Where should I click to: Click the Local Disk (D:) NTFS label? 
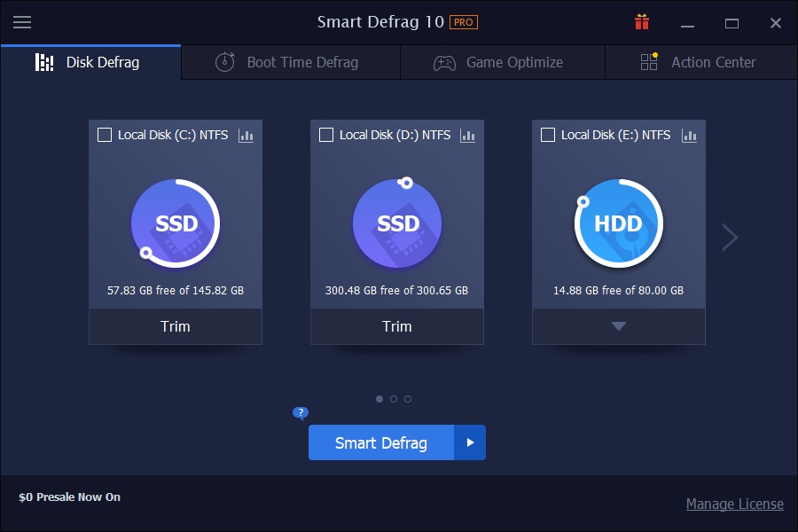pyautogui.click(x=395, y=135)
